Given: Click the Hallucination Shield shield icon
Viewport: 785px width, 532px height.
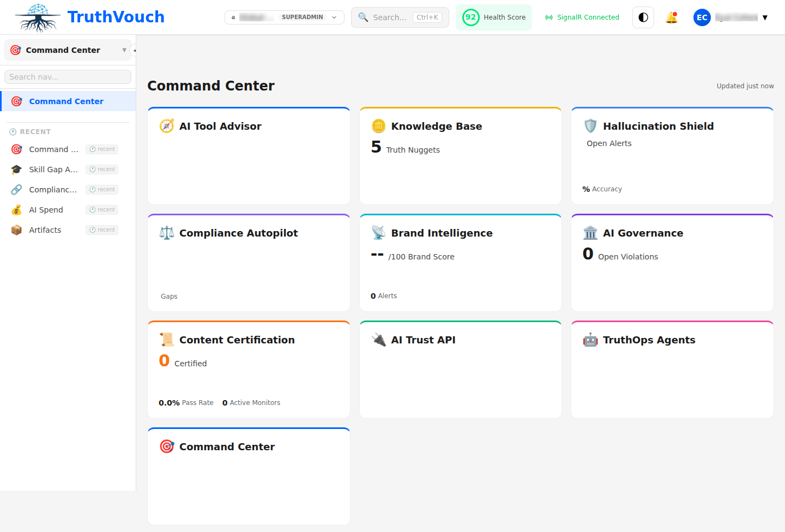Looking at the screenshot, I should coord(590,125).
